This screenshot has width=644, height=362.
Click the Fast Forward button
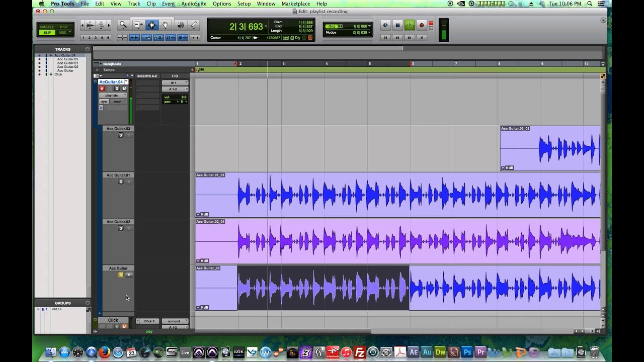tap(410, 38)
